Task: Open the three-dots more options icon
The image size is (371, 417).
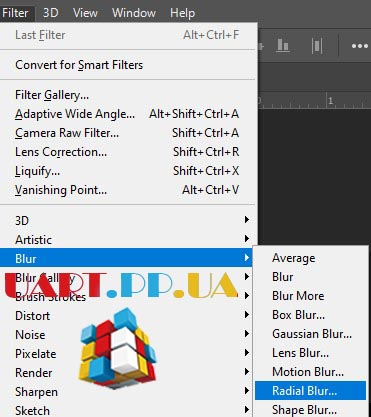Action: pyautogui.click(x=360, y=46)
